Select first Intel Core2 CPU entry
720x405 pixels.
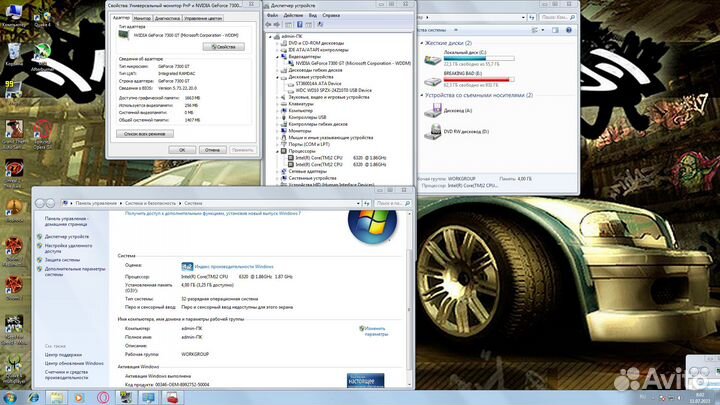[341, 158]
